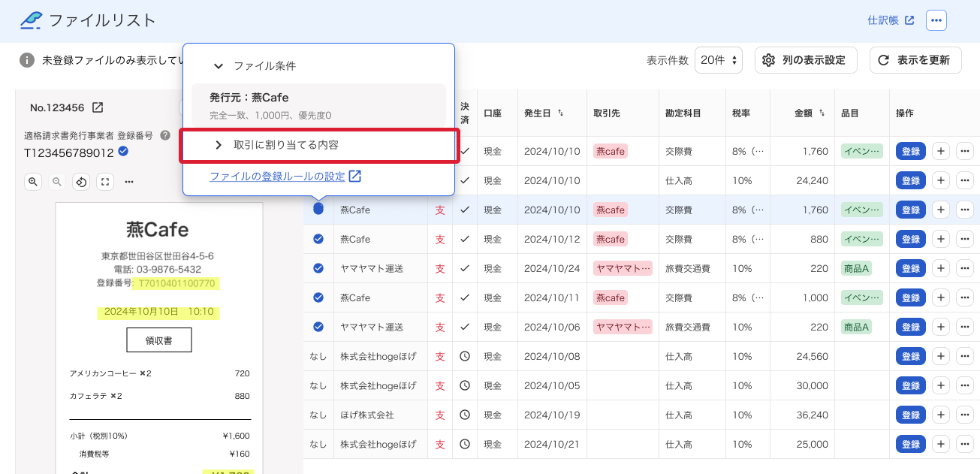Click the info icon beside 未登録ファイルのみ表示
Viewport: 980px width, 474px height.
pyautogui.click(x=27, y=60)
